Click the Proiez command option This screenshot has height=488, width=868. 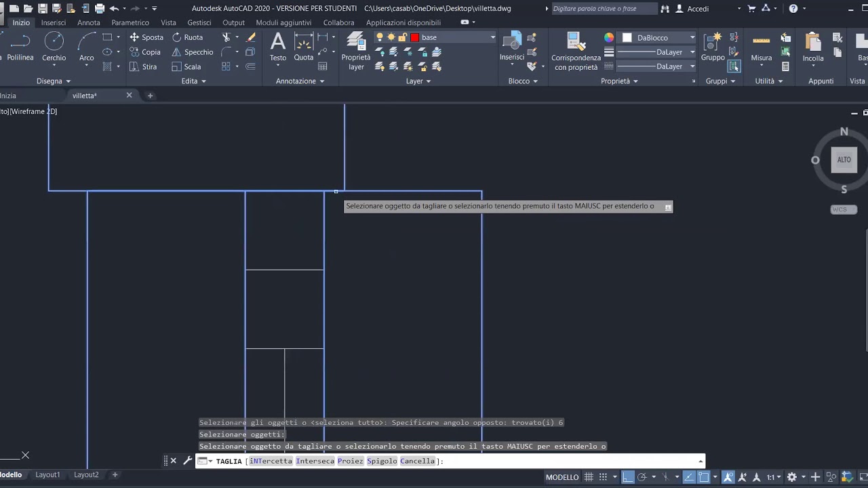(351, 461)
